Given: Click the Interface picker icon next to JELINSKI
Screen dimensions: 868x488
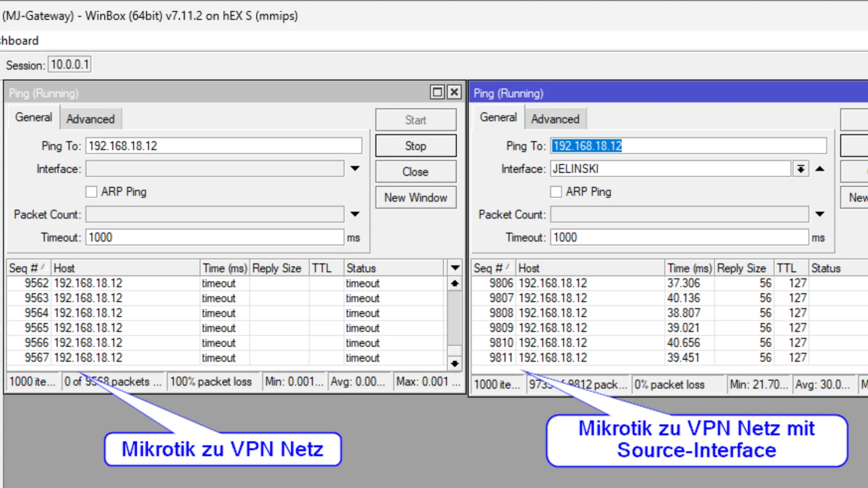Looking at the screenshot, I should pyautogui.click(x=801, y=169).
